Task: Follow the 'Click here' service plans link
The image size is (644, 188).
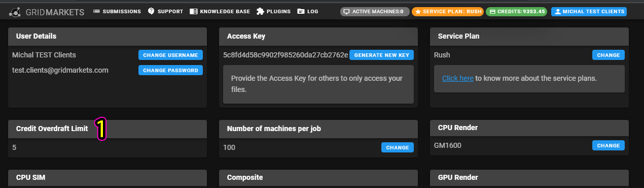Action: click(458, 78)
